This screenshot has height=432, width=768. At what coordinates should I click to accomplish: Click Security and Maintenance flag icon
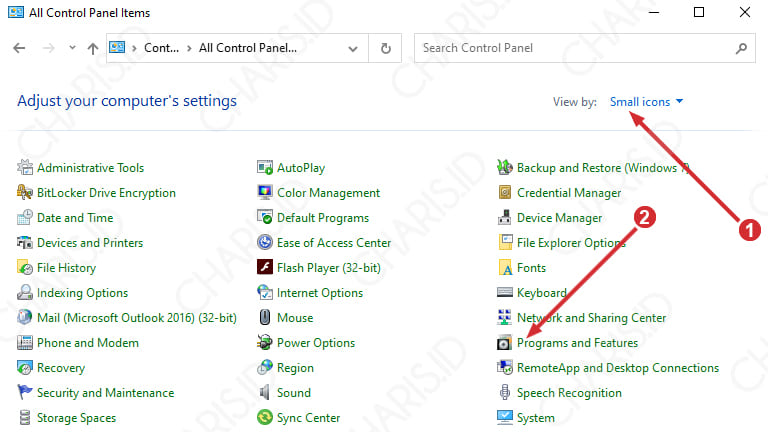coord(25,392)
